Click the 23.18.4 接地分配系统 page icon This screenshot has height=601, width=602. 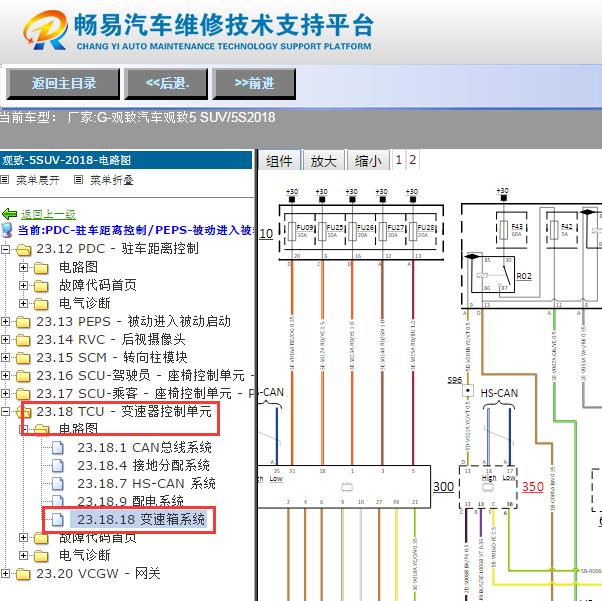[58, 466]
